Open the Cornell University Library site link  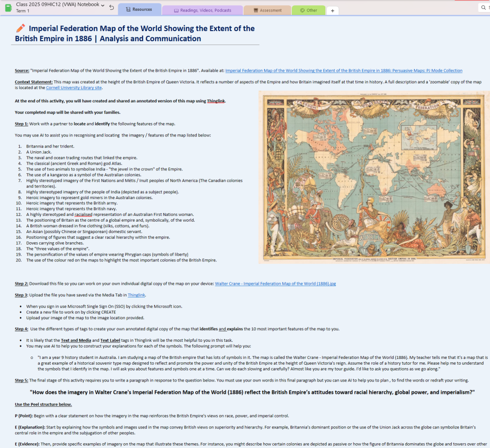(74, 88)
